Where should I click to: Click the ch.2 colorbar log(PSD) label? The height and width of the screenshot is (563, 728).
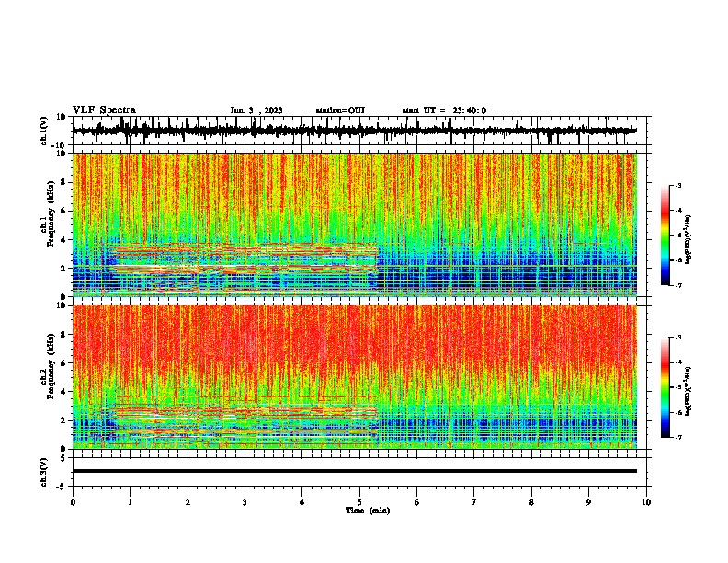688,391
